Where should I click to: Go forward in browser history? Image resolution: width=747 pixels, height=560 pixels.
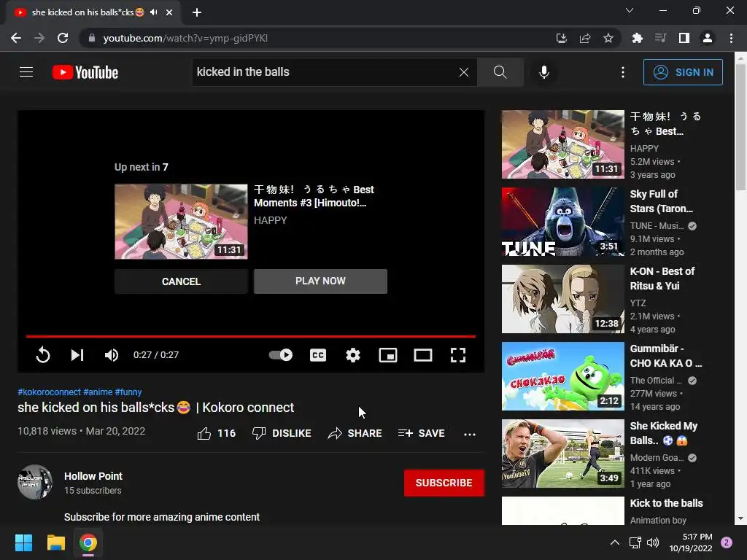39,38
